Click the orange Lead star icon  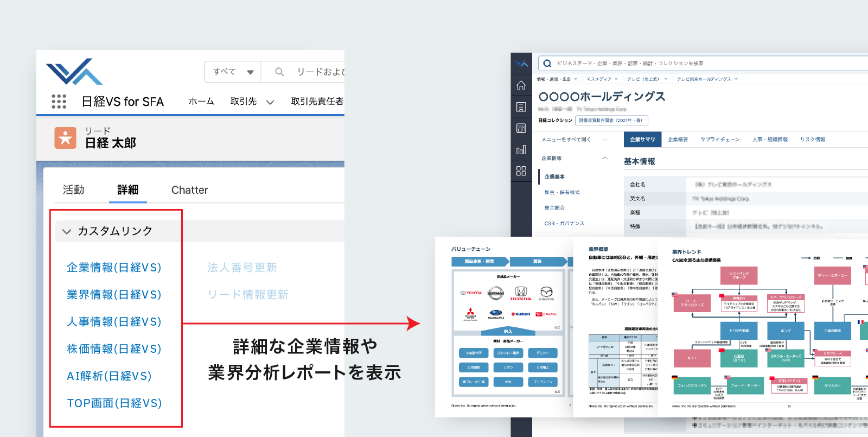tap(65, 138)
